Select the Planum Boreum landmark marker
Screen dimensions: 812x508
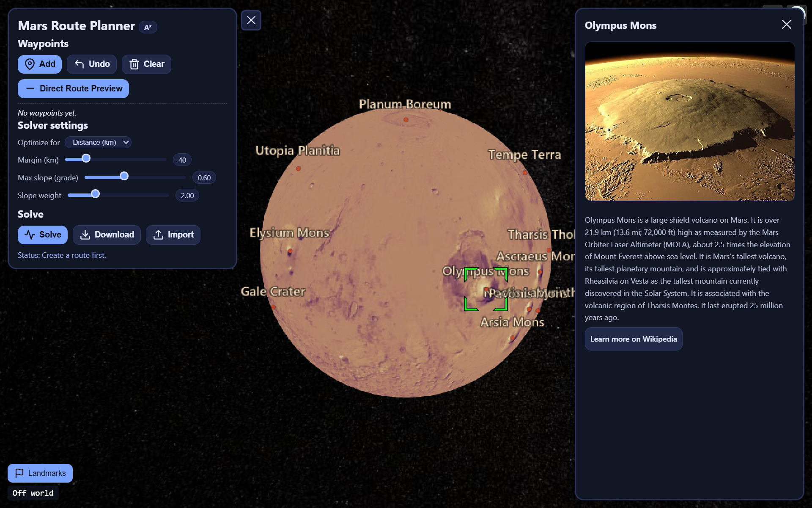(406, 120)
